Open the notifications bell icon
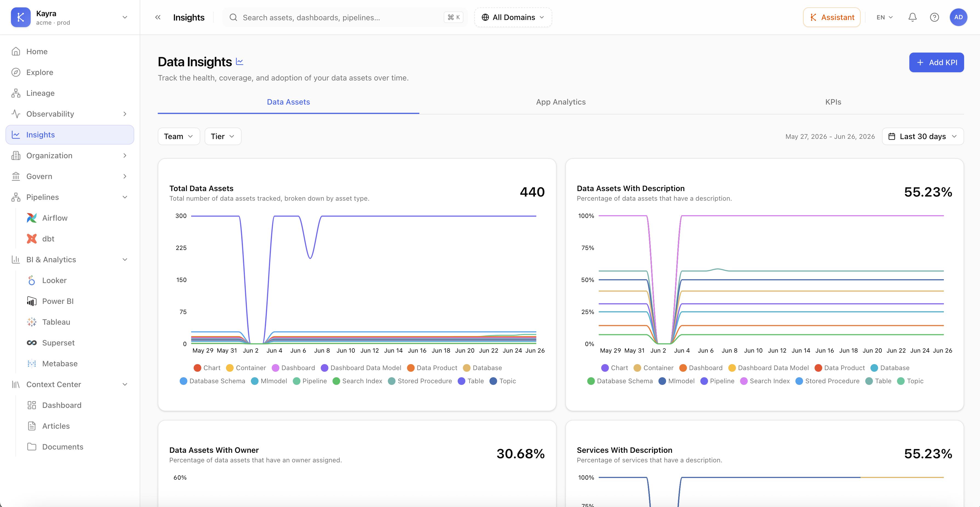 [912, 18]
